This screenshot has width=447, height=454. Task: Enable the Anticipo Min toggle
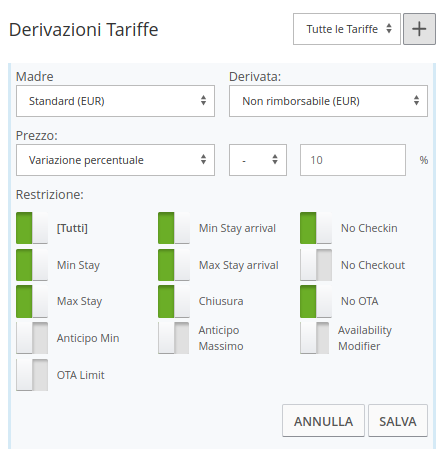click(x=32, y=338)
